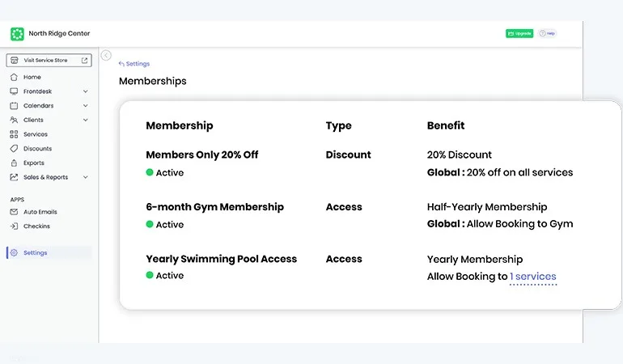Open the 6-month Gym Membership entry
The height and width of the screenshot is (364, 623).
pos(214,207)
